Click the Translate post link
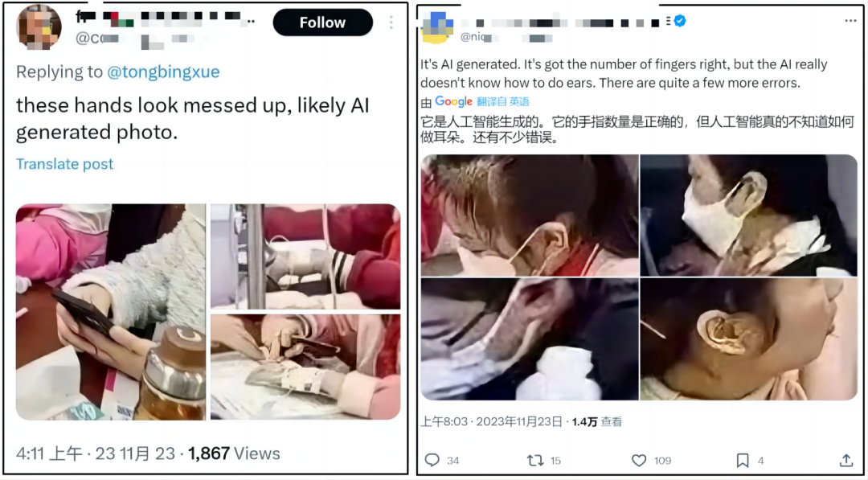 point(65,164)
